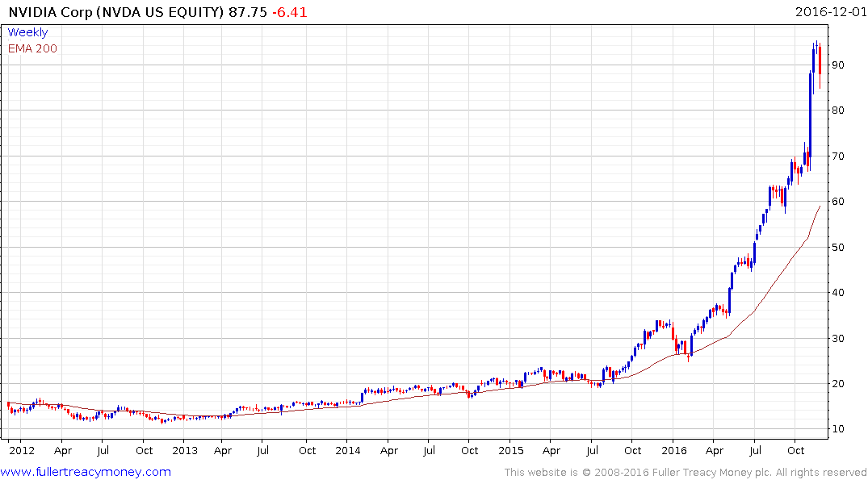
Task: Click the chart date 2016-12-01
Action: [x=830, y=11]
